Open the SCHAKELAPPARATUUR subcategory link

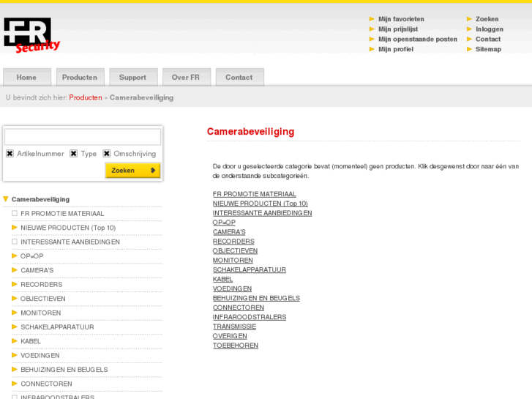249,269
